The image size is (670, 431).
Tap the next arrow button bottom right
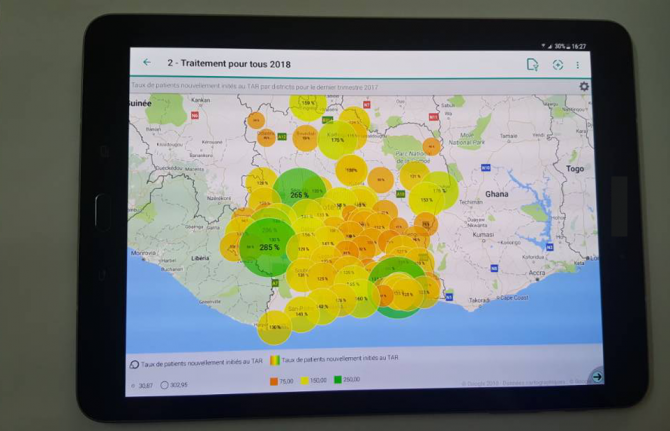[x=597, y=377]
